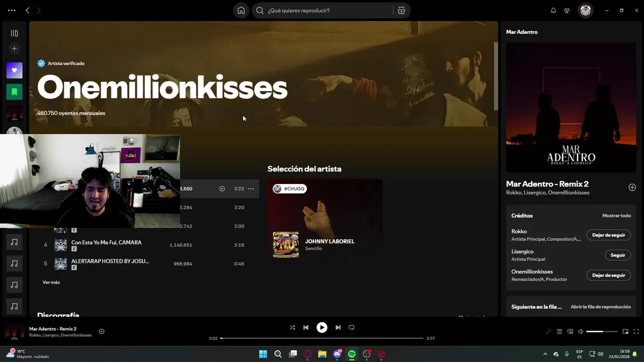Click the 'Selección del artista' heading

304,169
